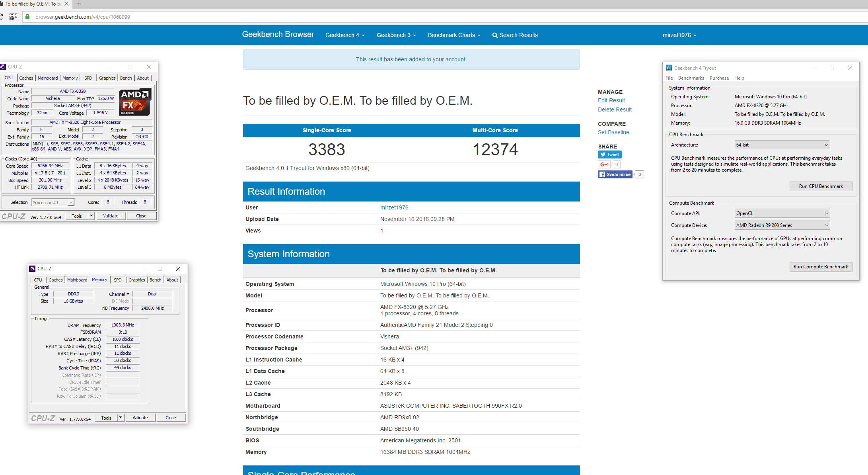
Task: Click the browser address bar URL
Action: 83,17
